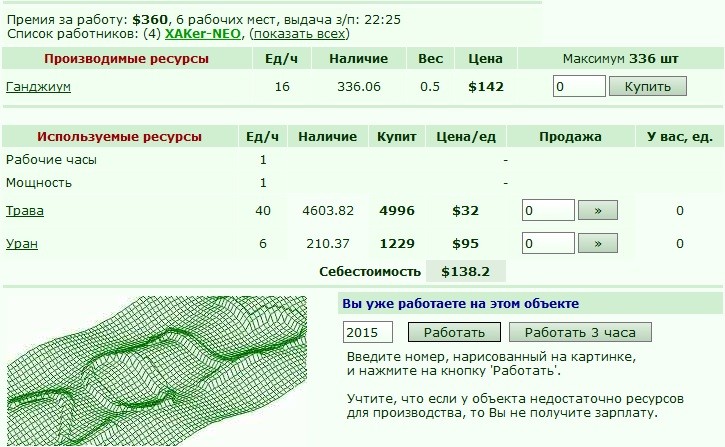Viewport: 725px width, 447px height.
Task: Click the » sell button for Трава
Action: (598, 210)
